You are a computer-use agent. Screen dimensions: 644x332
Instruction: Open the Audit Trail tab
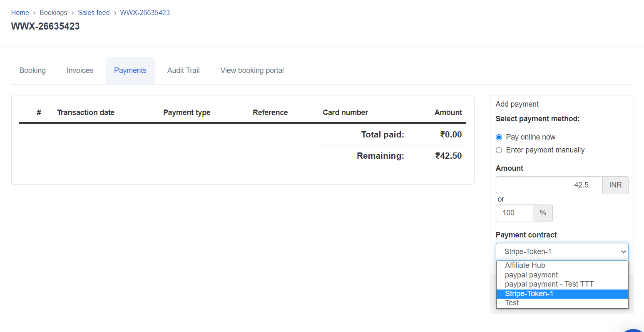(x=184, y=70)
